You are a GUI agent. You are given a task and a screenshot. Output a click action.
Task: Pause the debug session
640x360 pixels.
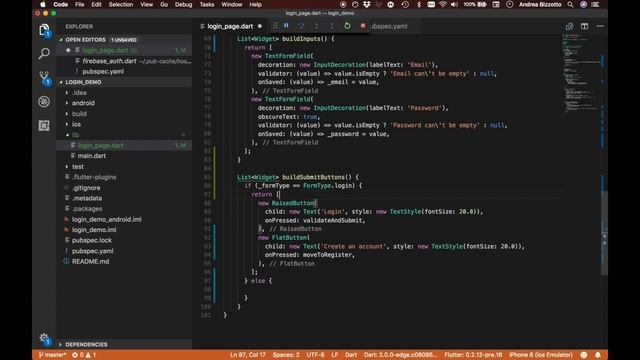(286, 26)
